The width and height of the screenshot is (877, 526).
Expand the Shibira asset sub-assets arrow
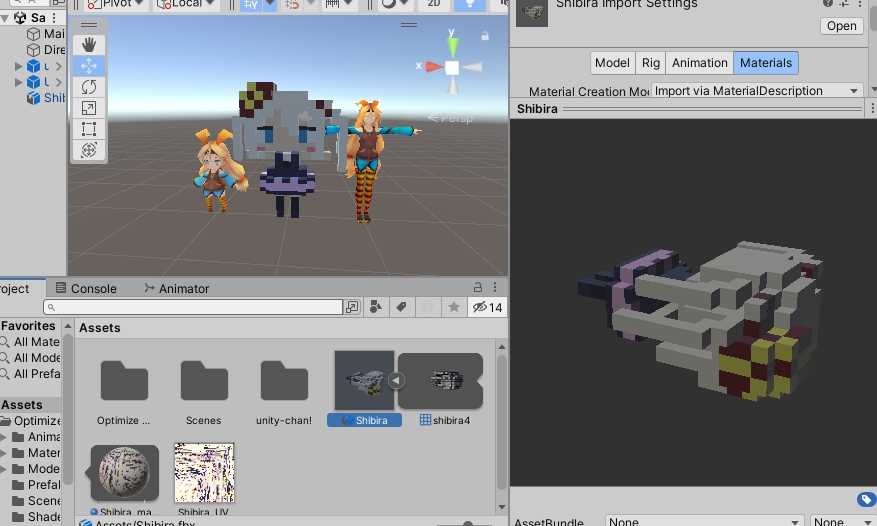click(396, 381)
